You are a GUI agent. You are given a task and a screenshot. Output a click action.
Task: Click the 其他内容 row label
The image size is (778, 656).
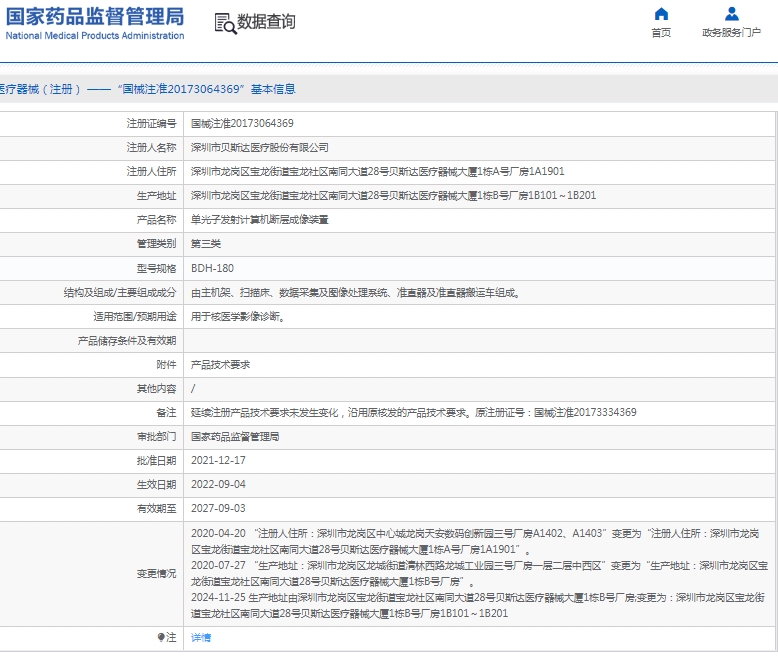156,389
